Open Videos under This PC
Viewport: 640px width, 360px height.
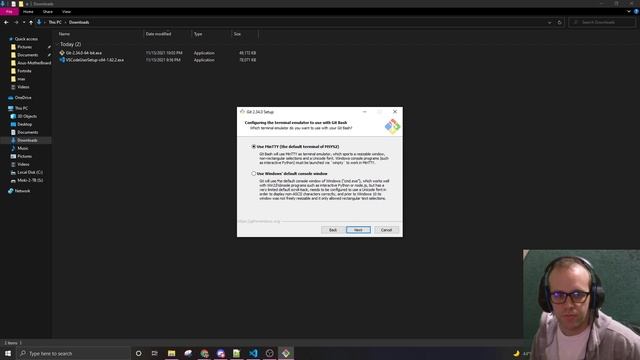coord(23,164)
